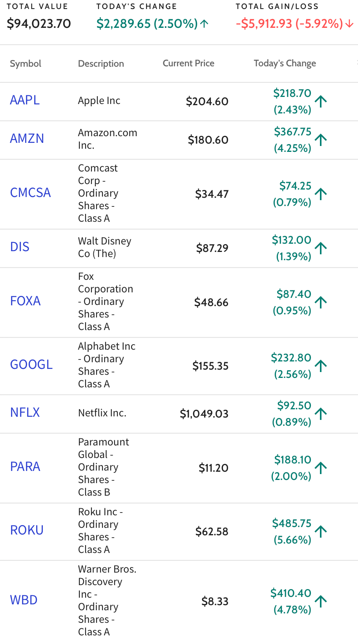Open the DIS stock link

click(x=20, y=247)
